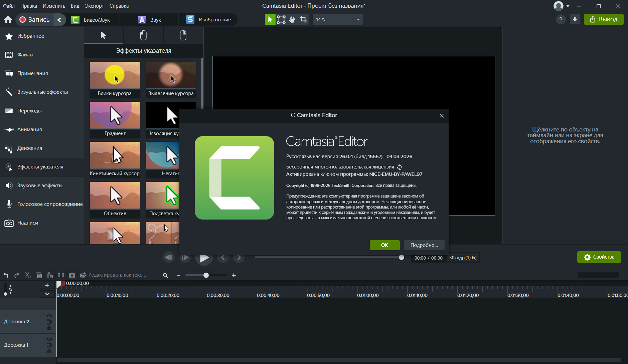Click the Undo arrow on timeline toolbar
The width and height of the screenshot is (628, 364).
tap(6, 275)
